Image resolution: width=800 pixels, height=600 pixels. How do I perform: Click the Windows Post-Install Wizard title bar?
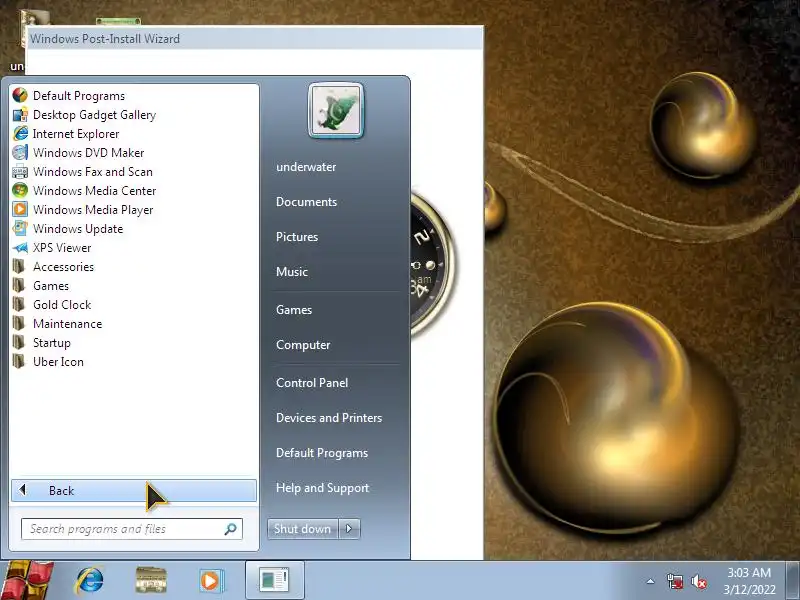(x=254, y=38)
